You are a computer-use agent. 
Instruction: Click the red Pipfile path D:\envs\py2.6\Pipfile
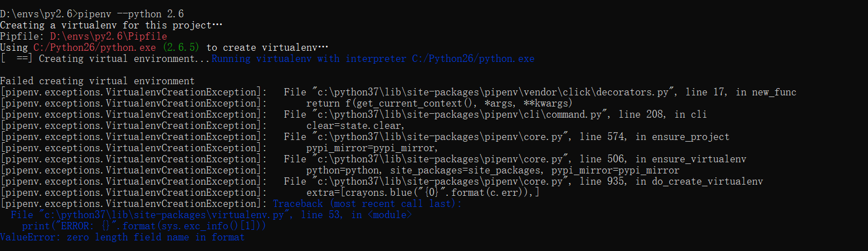[x=109, y=36]
